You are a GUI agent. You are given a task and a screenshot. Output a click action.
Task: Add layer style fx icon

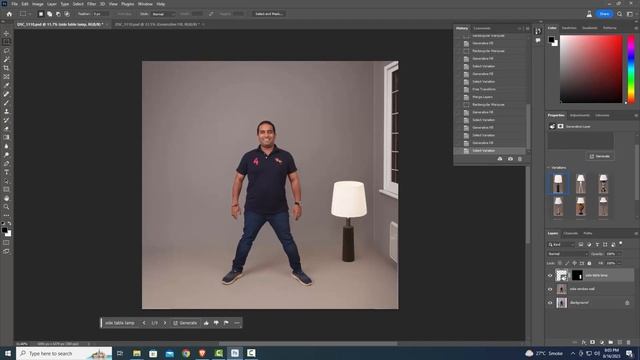pyautogui.click(x=583, y=342)
